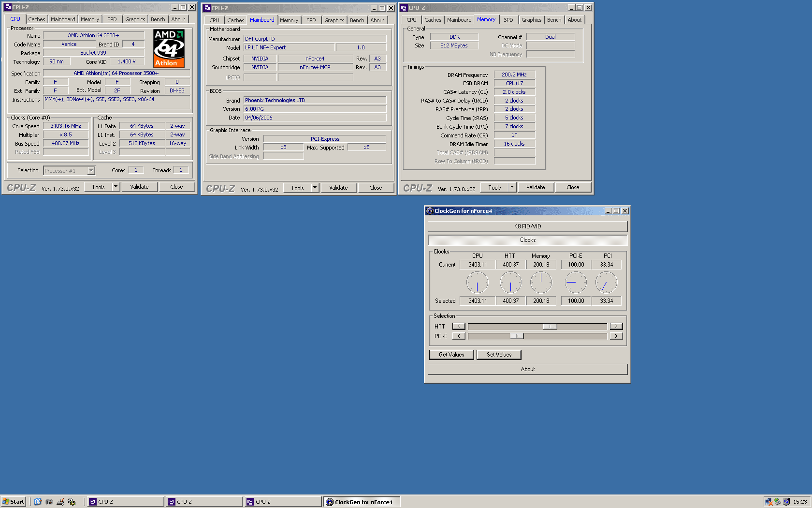This screenshot has width=812, height=508.
Task: Click Set Values in ClockGen
Action: click(499, 355)
